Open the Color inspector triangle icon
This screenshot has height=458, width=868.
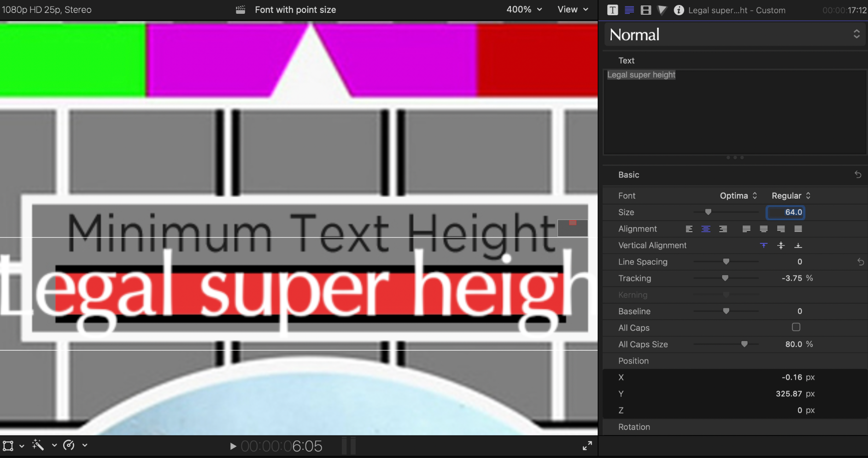tap(662, 10)
